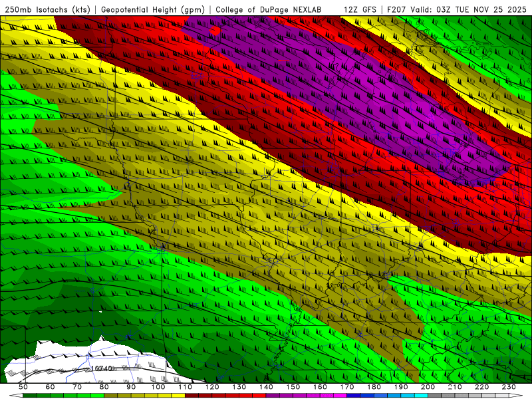Screen dimensions: 532x399
Task: Click the '120' value on the color scale
Action: [x=212, y=387]
